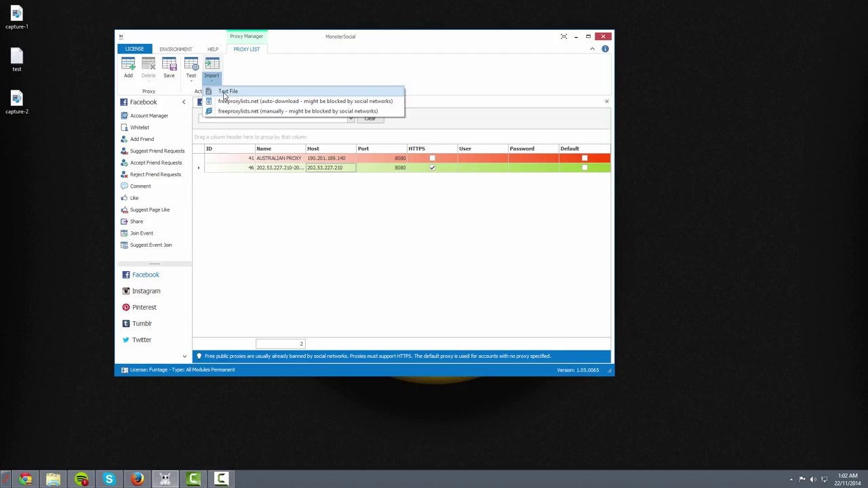Sort by the ID column header
Viewport: 868px width, 488px height.
pos(229,148)
